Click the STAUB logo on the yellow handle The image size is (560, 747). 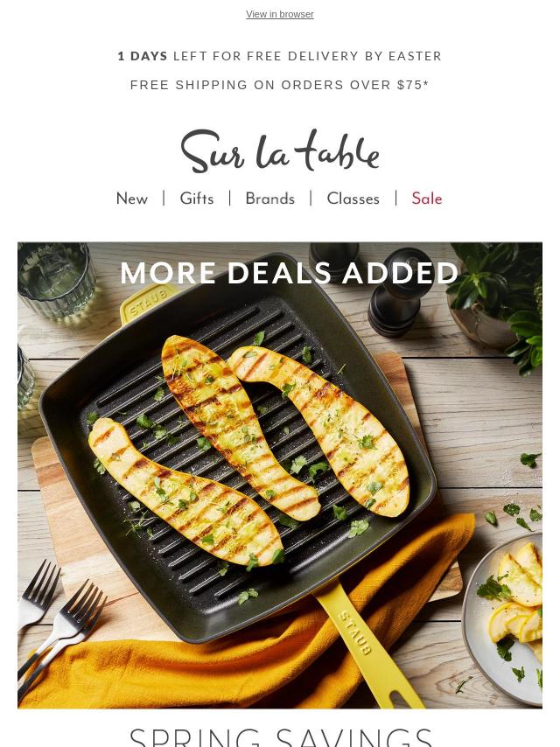[355, 632]
